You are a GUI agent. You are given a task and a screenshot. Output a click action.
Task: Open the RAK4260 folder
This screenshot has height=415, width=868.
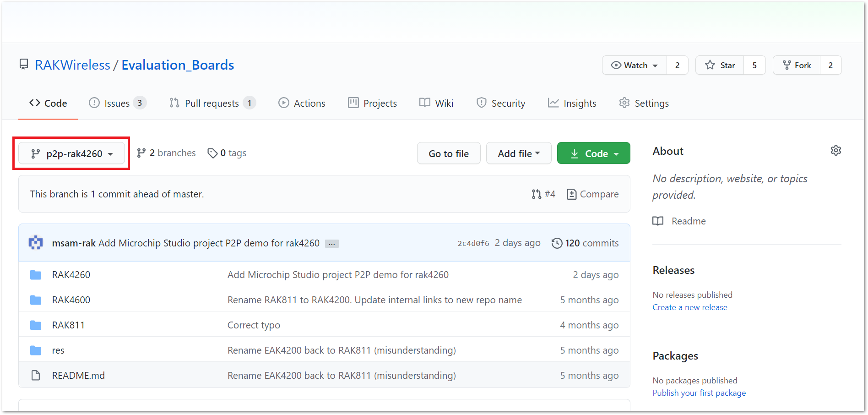[x=71, y=275]
